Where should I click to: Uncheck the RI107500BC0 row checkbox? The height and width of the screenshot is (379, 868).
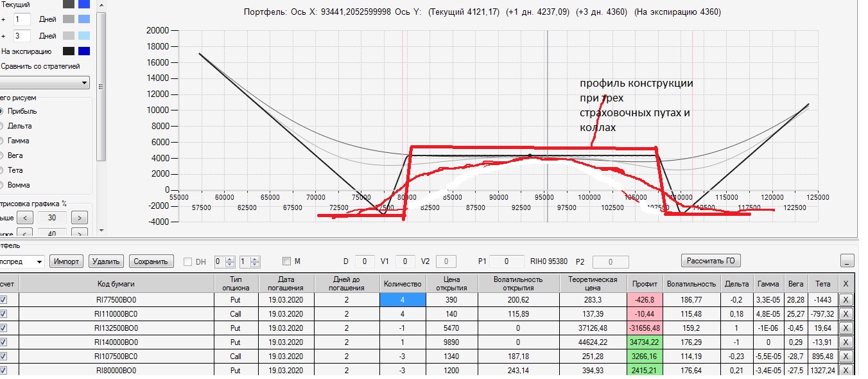pyautogui.click(x=3, y=357)
